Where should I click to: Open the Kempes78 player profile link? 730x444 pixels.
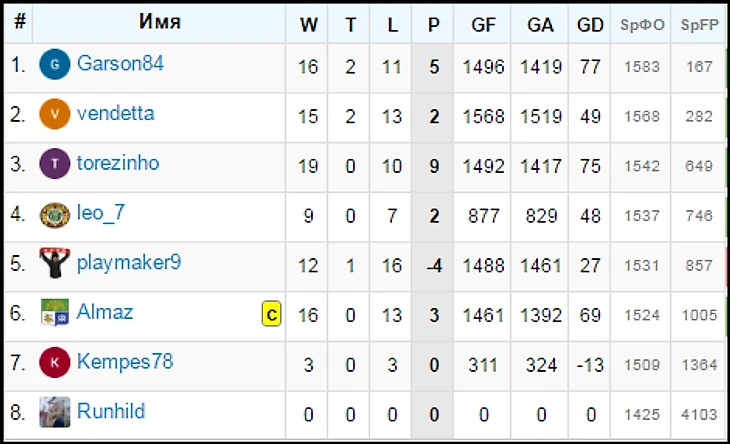pyautogui.click(x=125, y=362)
